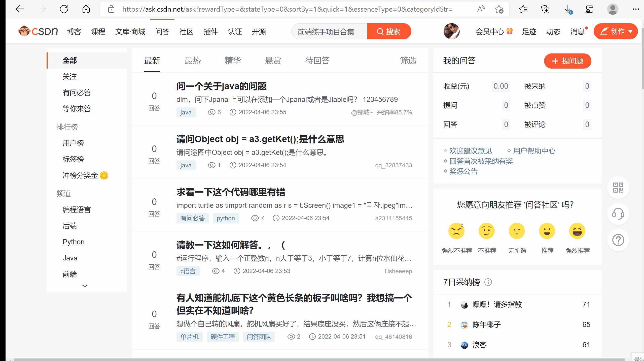Select the 强烈推荐 laughing emoji face
The height and width of the screenshot is (361, 644).
(x=577, y=231)
